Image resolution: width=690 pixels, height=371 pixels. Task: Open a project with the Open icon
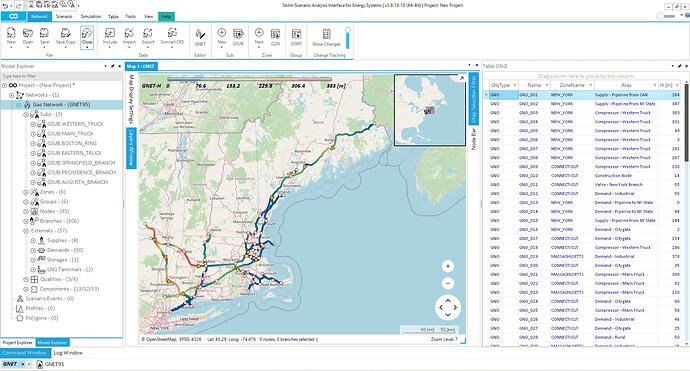coord(28,33)
